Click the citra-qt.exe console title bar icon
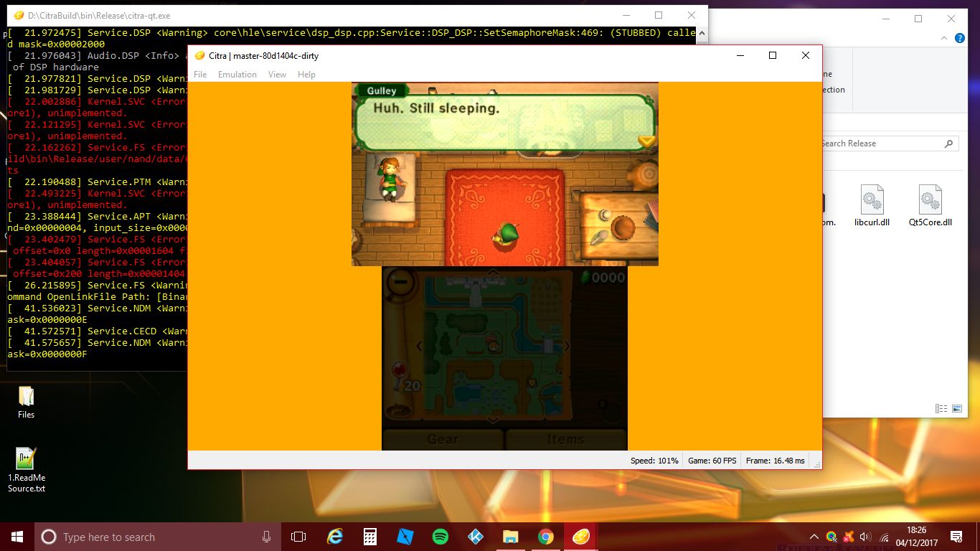Screen dimensions: 980x551 (x=19, y=15)
